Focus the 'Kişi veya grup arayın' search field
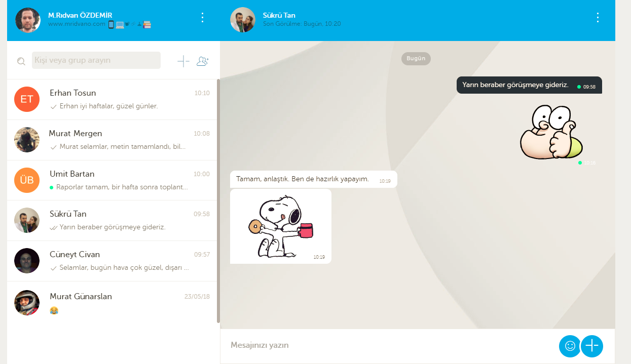This screenshot has height=364, width=631. point(96,60)
